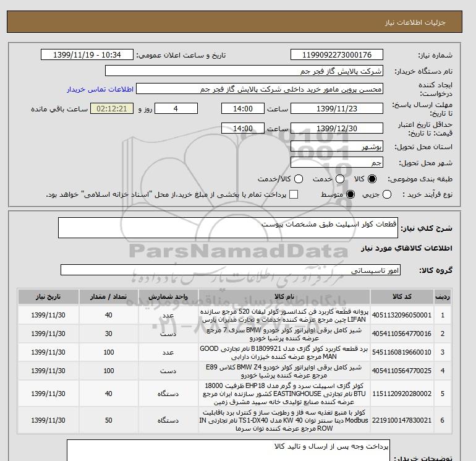Viewport: 476px width, 461px height.
Task: Click the تاریخ نیاز column header
Action: 48,296
